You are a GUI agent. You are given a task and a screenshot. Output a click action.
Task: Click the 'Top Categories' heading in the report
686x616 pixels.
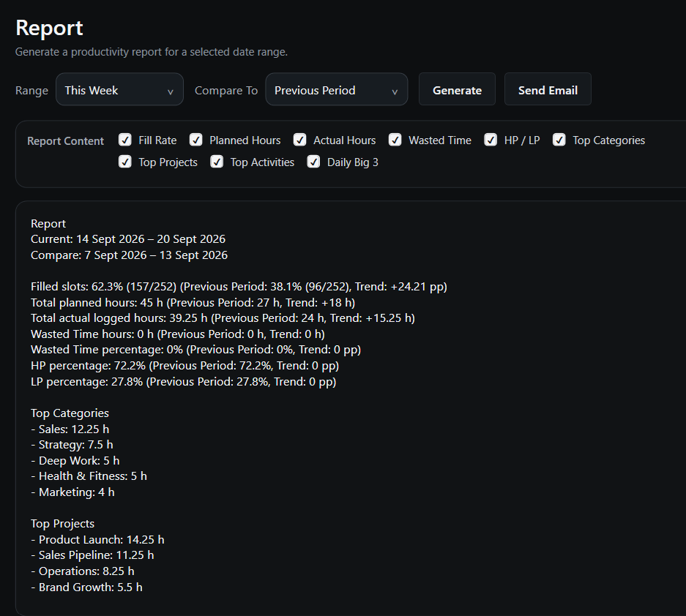(70, 413)
